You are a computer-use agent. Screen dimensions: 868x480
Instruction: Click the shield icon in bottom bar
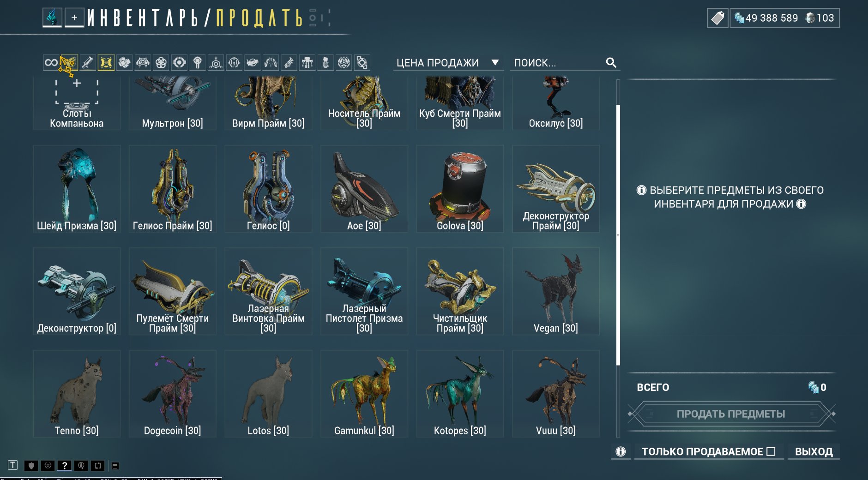tap(31, 465)
